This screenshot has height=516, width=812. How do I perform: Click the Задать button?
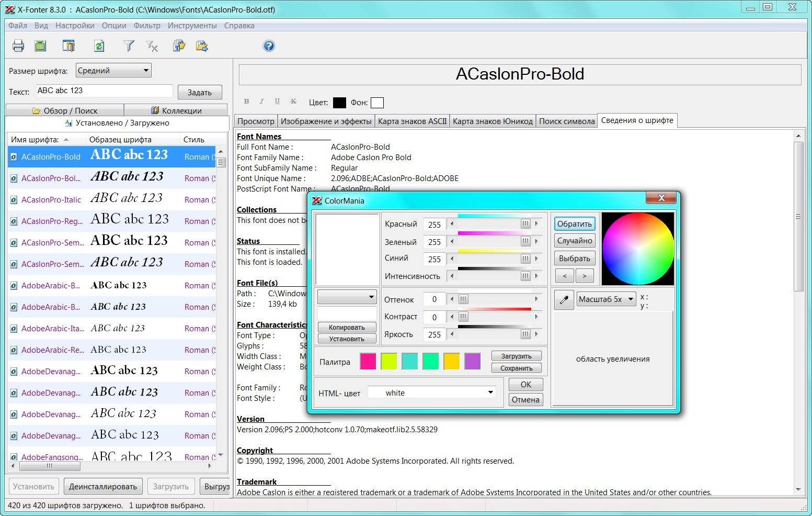(x=200, y=92)
